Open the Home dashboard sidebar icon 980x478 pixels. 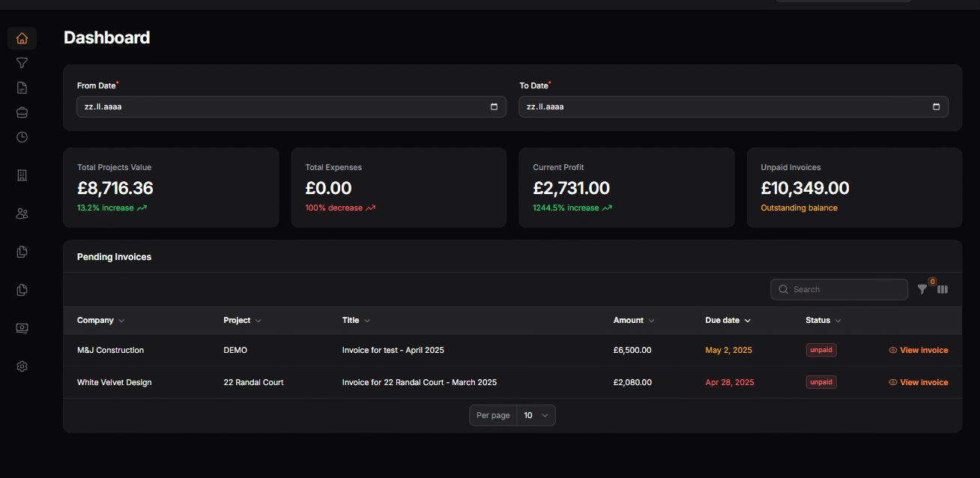(22, 38)
